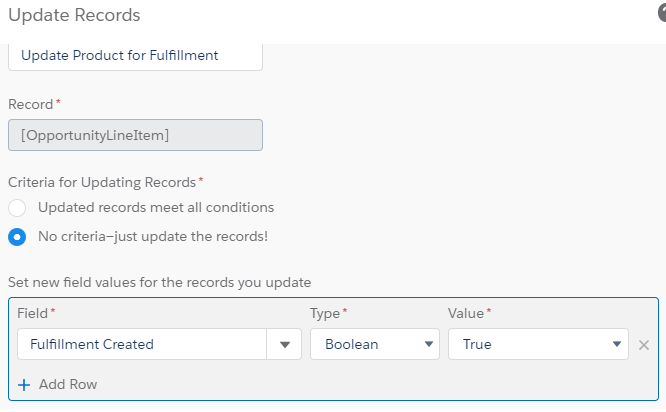Click the [OpportunityLineItem] record field
The height and width of the screenshot is (412, 666).
click(x=135, y=135)
